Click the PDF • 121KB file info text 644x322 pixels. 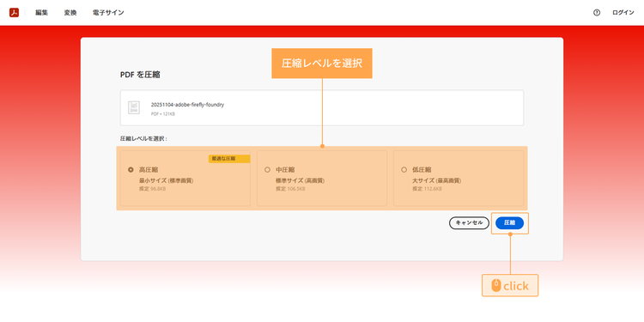[x=162, y=114]
